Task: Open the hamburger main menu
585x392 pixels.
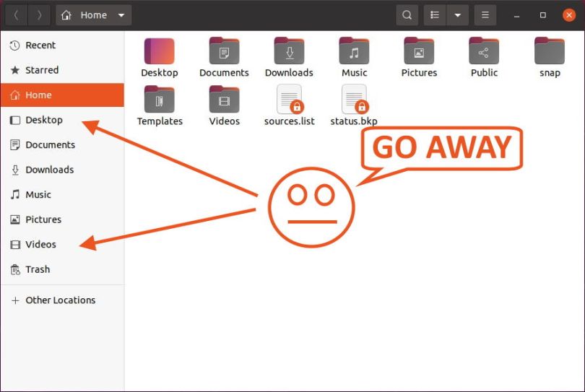Action: click(x=485, y=15)
